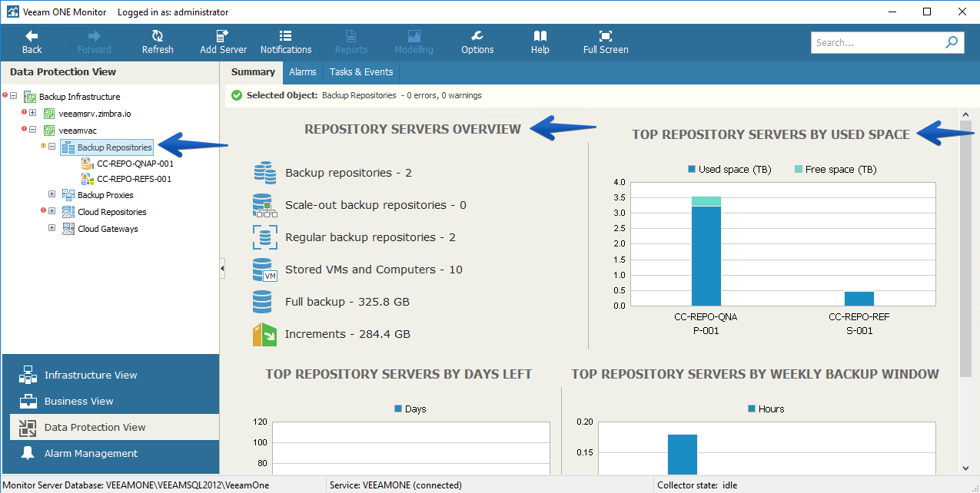
Task: Expand the Cloud Gateways node
Action: click(x=51, y=229)
